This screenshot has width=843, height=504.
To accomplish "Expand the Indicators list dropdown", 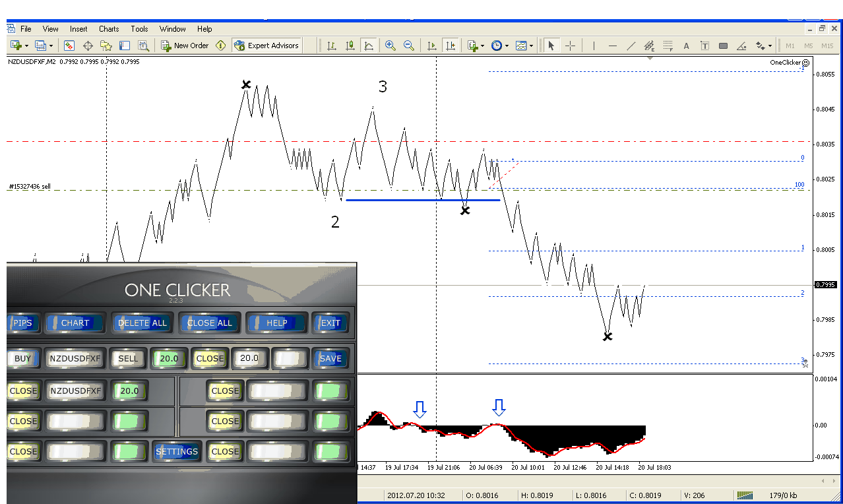I will pyautogui.click(x=483, y=46).
